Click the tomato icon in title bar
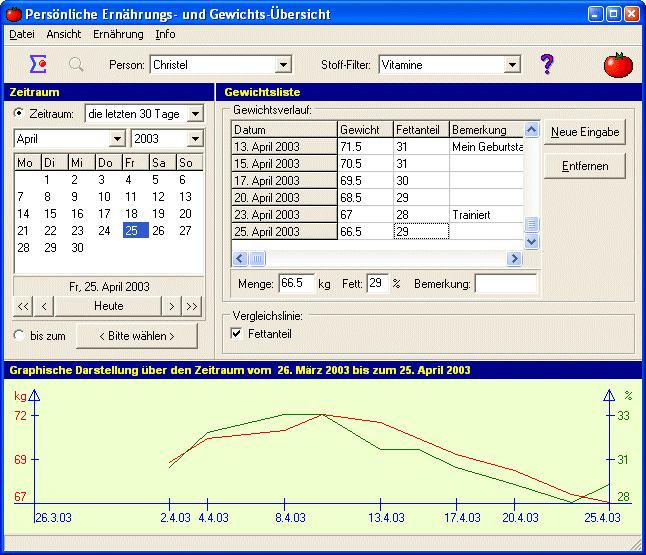This screenshot has height=555, width=646. (x=14, y=14)
